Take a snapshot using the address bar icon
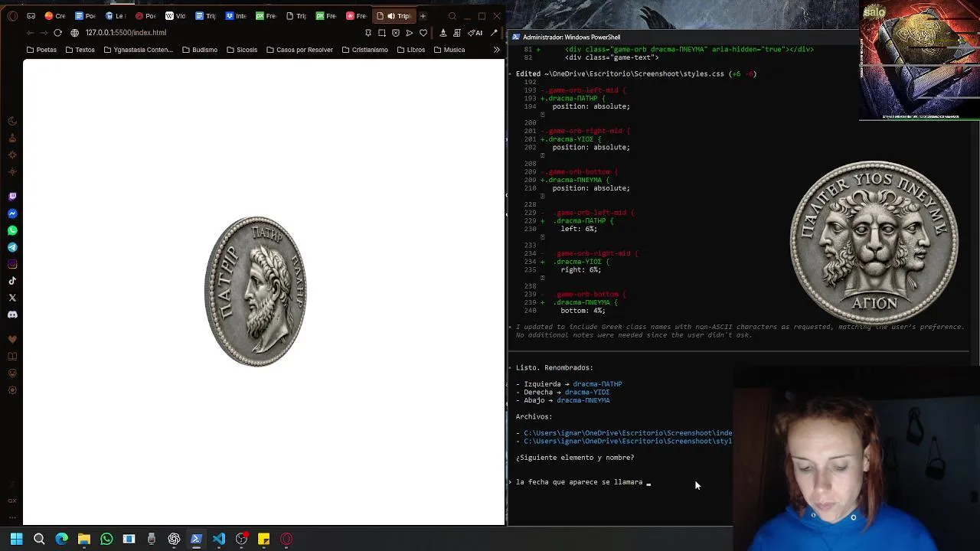 [x=382, y=33]
